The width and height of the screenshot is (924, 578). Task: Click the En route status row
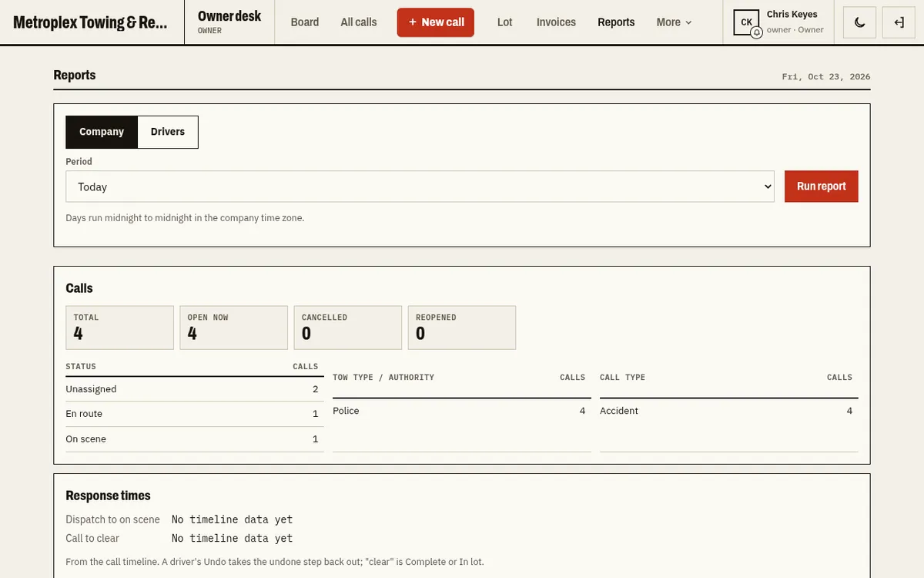point(195,414)
